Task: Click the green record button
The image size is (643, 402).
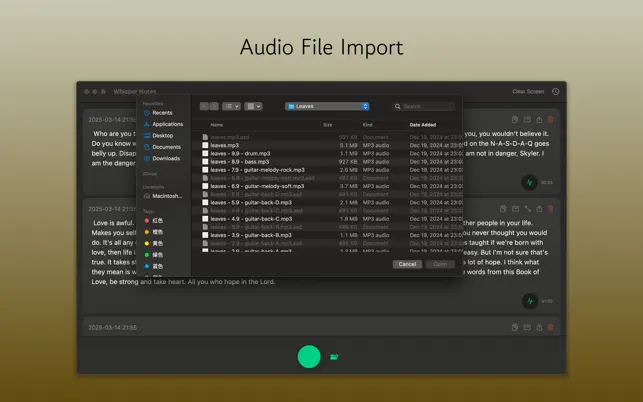Action: 309,356
